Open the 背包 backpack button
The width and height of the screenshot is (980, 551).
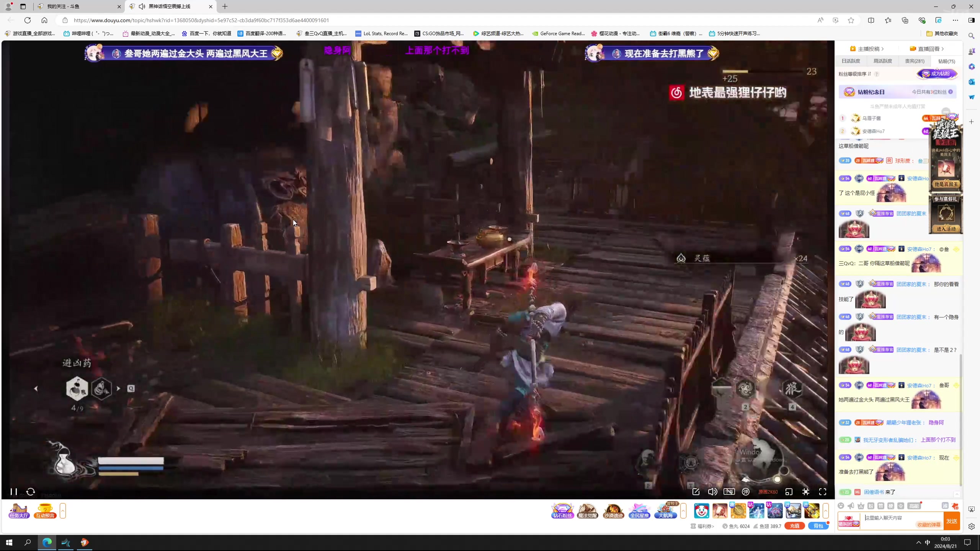pos(818,526)
